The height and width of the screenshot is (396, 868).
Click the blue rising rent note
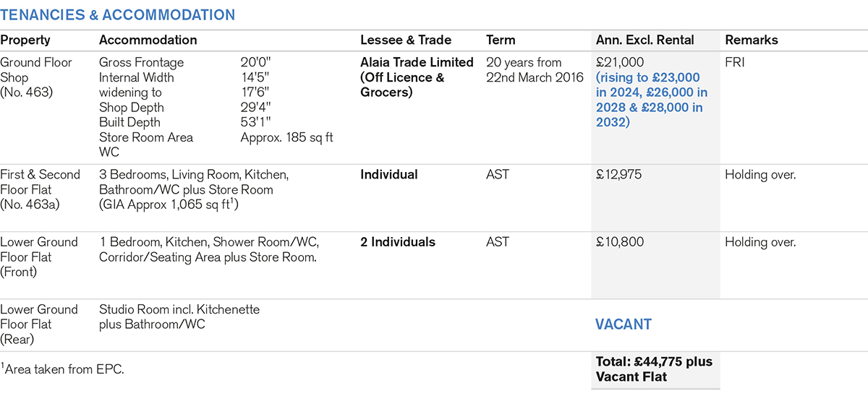tap(652, 100)
